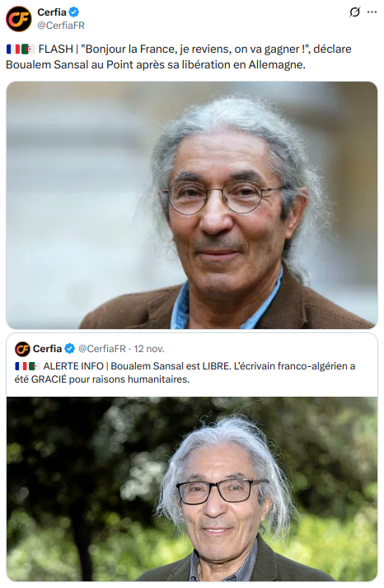384x588 pixels.
Task: Click the Algerian flag emoji before ALERTE INFO
Action: pos(34,366)
